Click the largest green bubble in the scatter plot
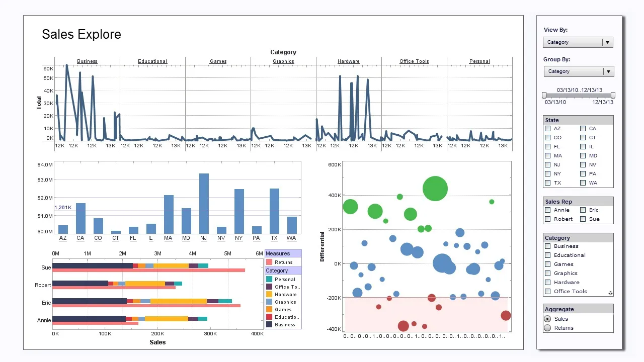The width and height of the screenshot is (644, 362). coord(435,189)
